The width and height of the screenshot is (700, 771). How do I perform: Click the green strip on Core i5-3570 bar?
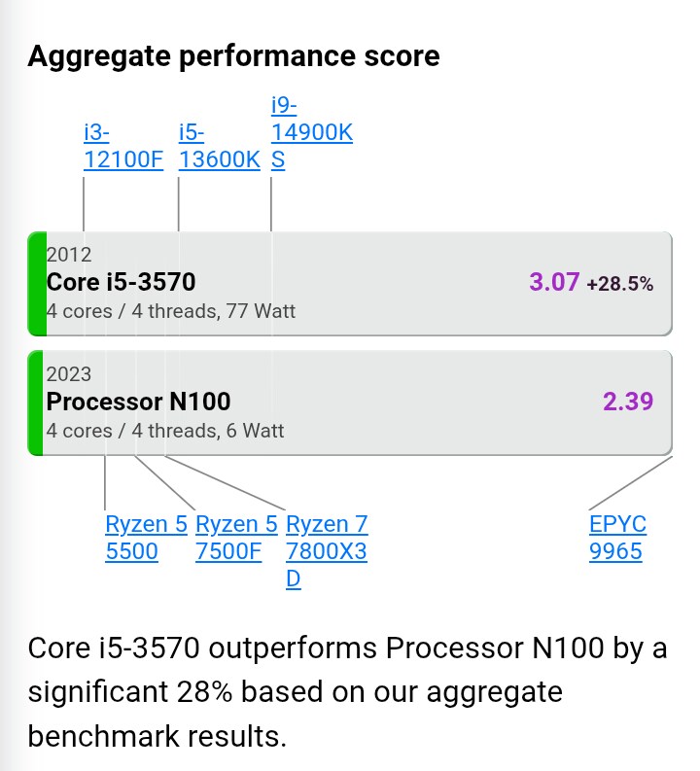coord(37,284)
